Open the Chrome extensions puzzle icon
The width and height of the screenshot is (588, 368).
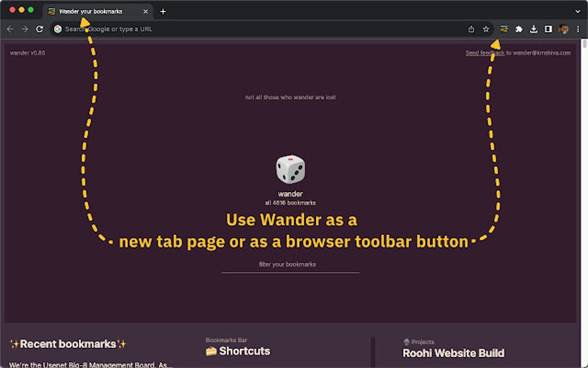[x=518, y=29]
